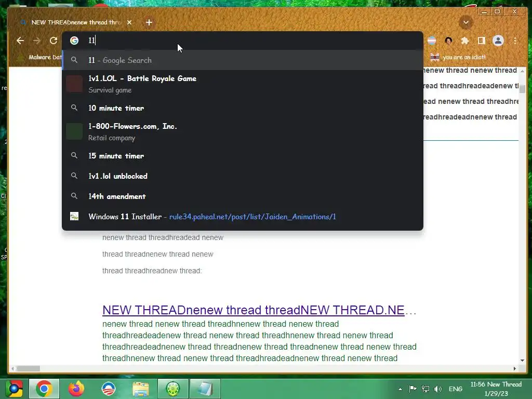Screen dimensions: 532x399
Task: Open the green wheel taskbar app
Action: [x=172, y=389]
